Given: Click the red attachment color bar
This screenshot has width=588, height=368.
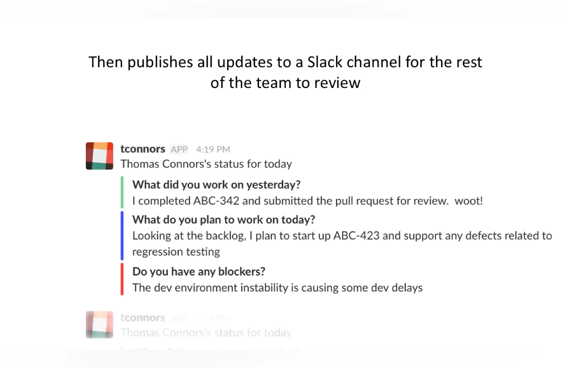Looking at the screenshot, I should (122, 279).
